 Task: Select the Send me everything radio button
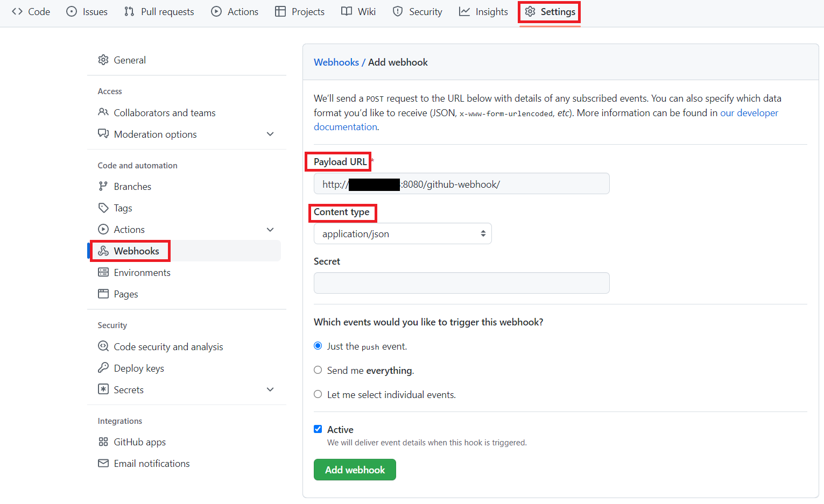pos(318,370)
